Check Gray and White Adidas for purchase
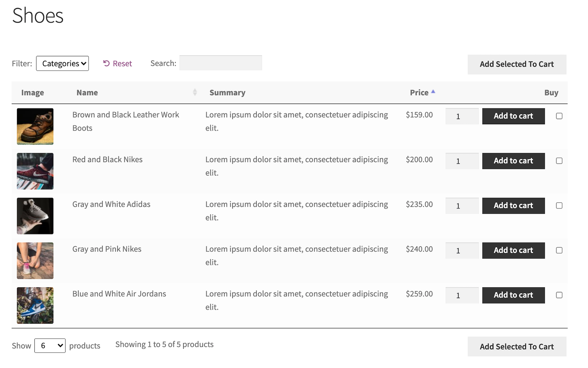This screenshot has width=588, height=368. [559, 206]
